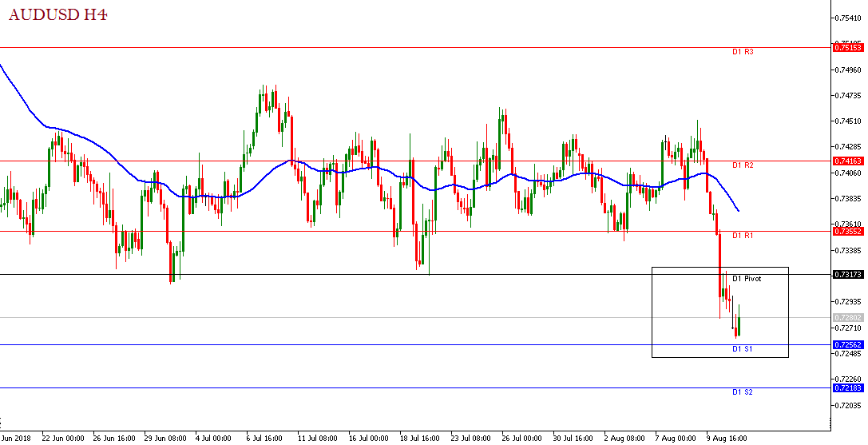Screen dimensions: 868x445
Task: Click the 0.74960 price axis label
Action: point(847,70)
